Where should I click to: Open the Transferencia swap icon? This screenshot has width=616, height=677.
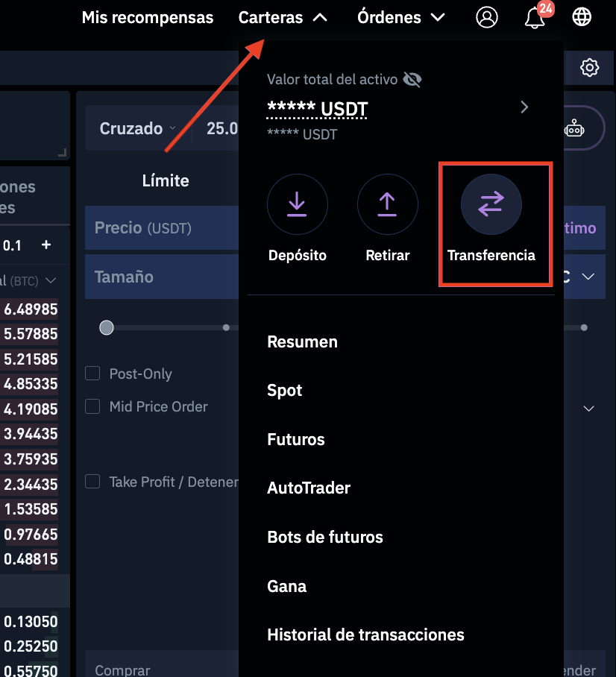(491, 204)
